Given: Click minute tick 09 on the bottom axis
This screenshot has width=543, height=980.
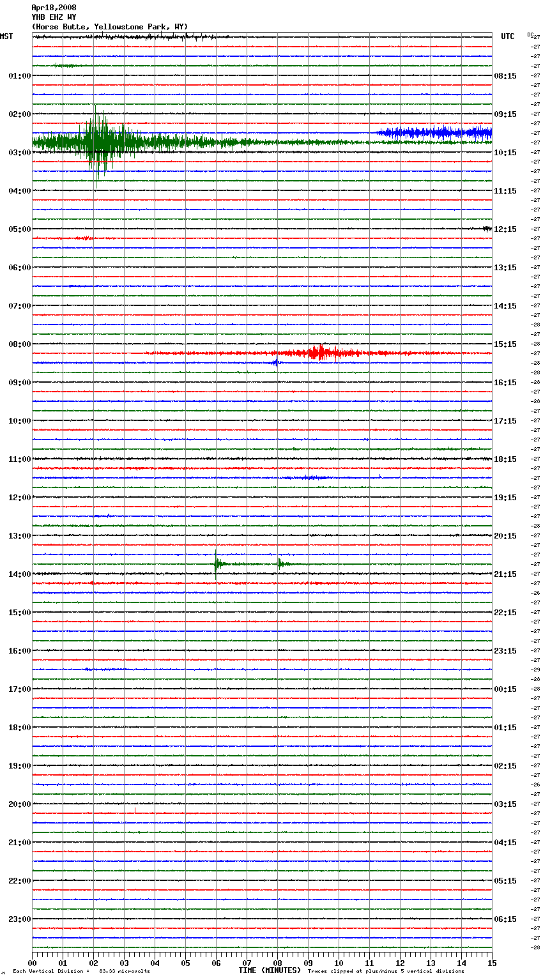Looking at the screenshot, I should 308,963.
